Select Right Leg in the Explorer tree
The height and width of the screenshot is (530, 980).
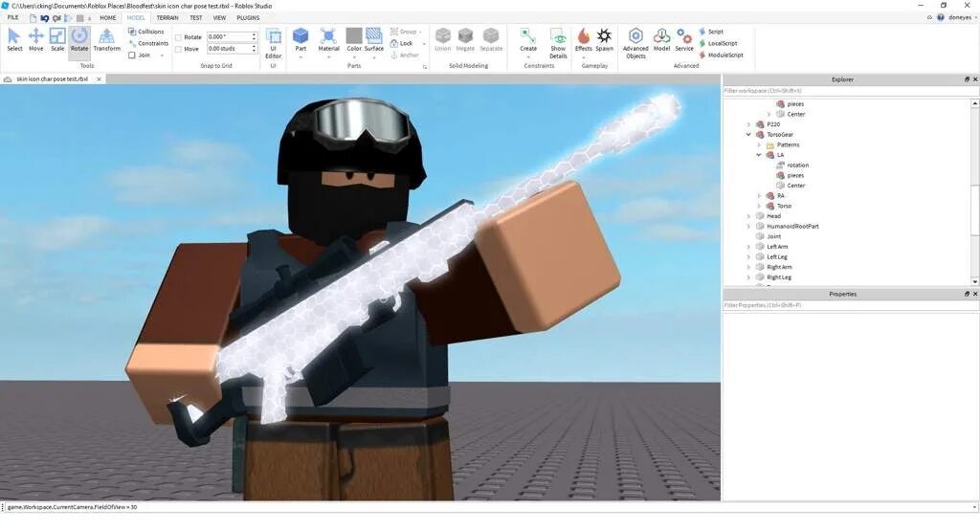tap(779, 276)
